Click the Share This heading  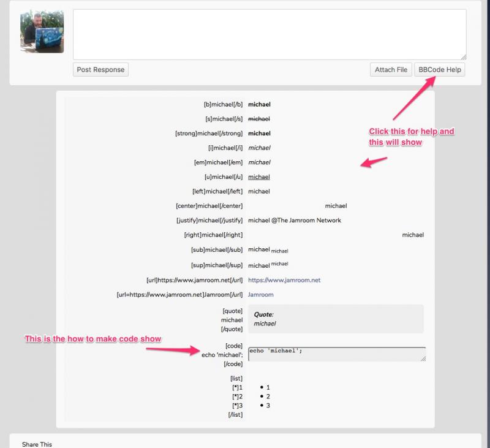[37, 444]
